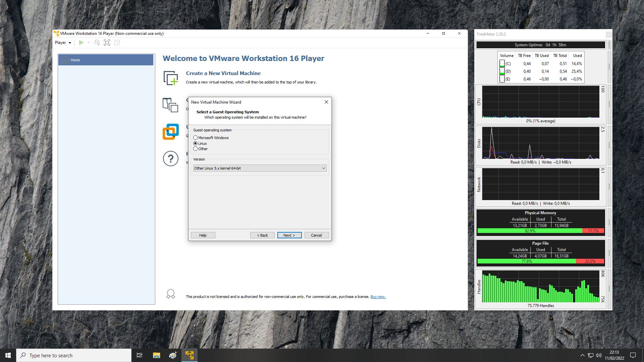Select the Linux radio button
644x362 pixels.
(x=195, y=143)
